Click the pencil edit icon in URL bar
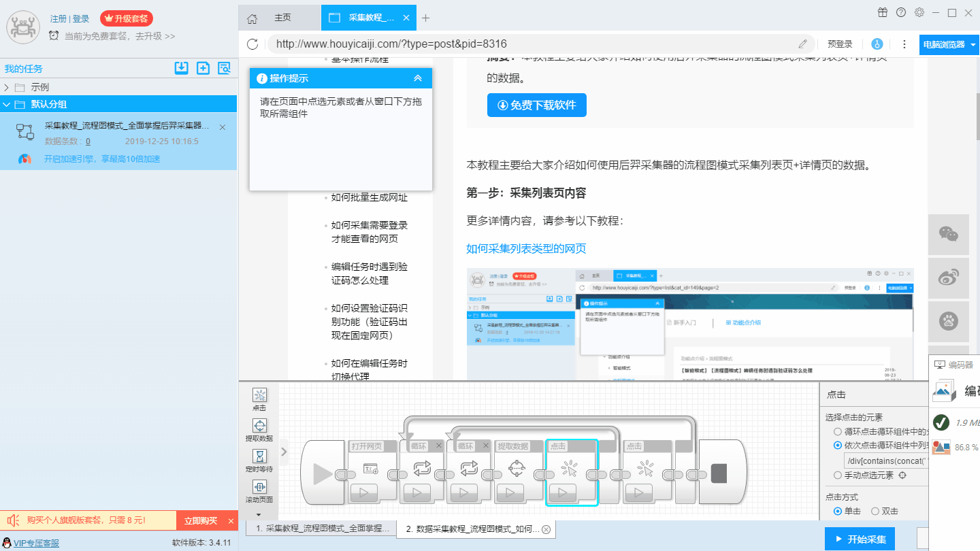980x551 pixels. [x=803, y=44]
